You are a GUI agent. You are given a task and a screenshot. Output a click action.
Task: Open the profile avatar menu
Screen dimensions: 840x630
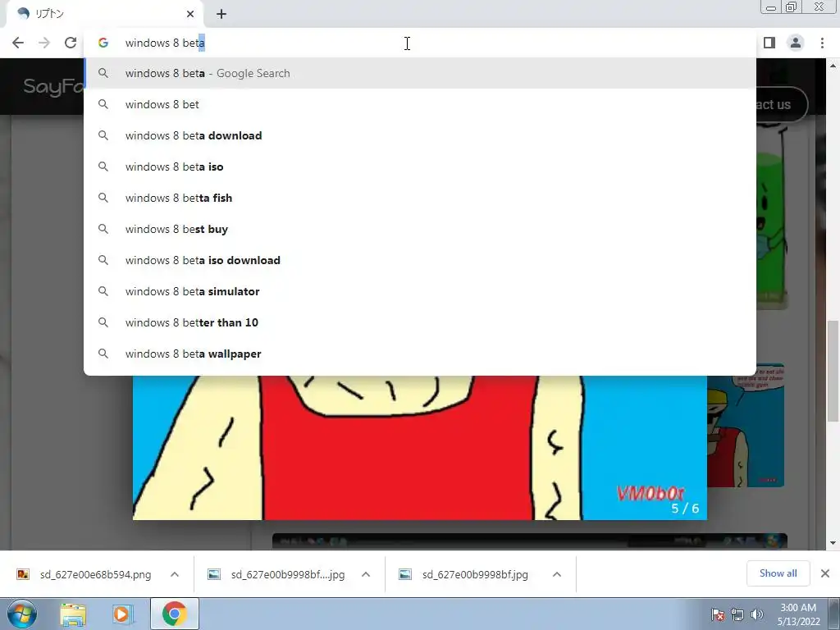pyautogui.click(x=796, y=43)
